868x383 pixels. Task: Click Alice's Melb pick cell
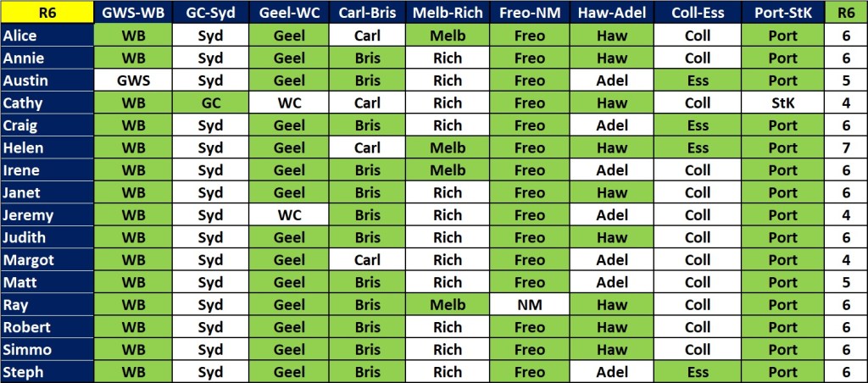[448, 36]
